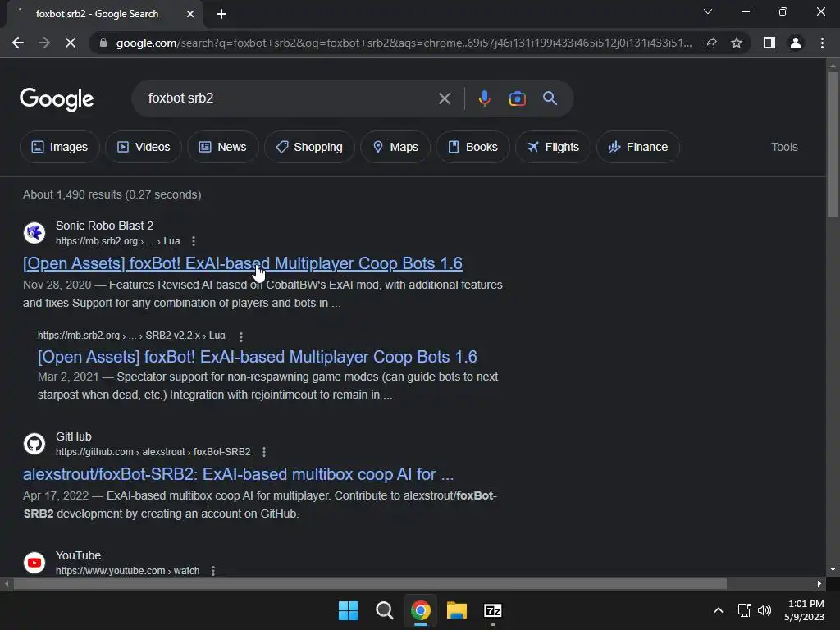This screenshot has width=840, height=630.
Task: Open Chrome's three-dot menu
Action: pos(822,43)
